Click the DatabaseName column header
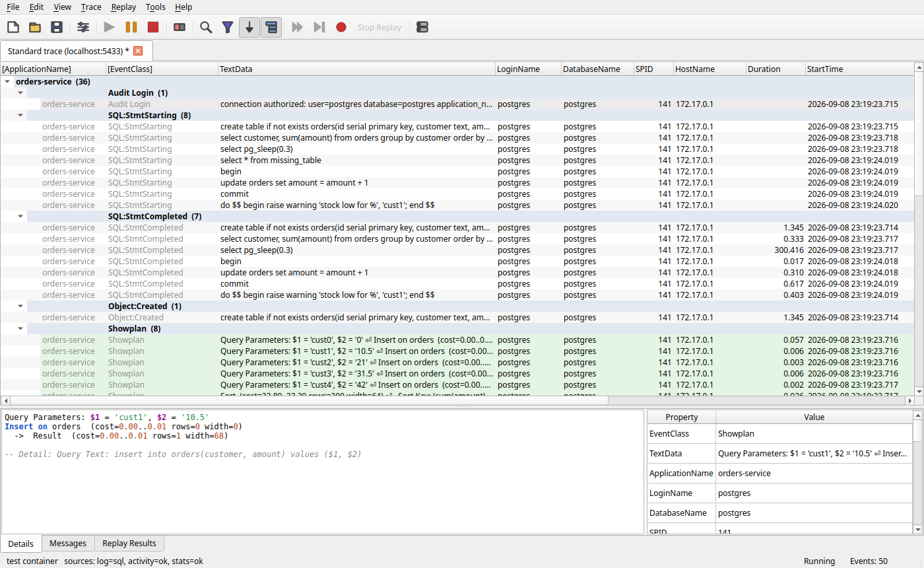 (597, 69)
